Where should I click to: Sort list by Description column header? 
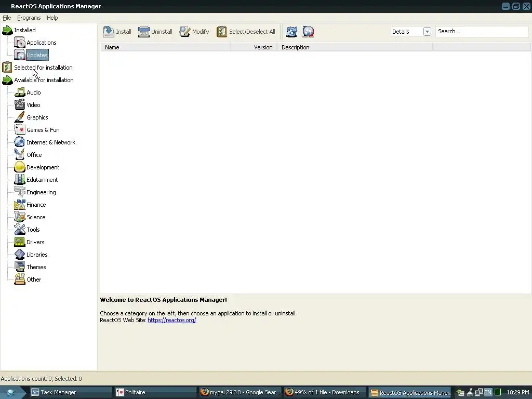pyautogui.click(x=355, y=47)
